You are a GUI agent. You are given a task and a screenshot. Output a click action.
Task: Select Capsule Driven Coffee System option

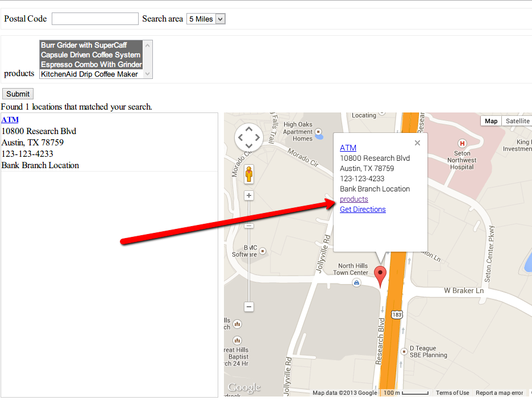pos(91,55)
